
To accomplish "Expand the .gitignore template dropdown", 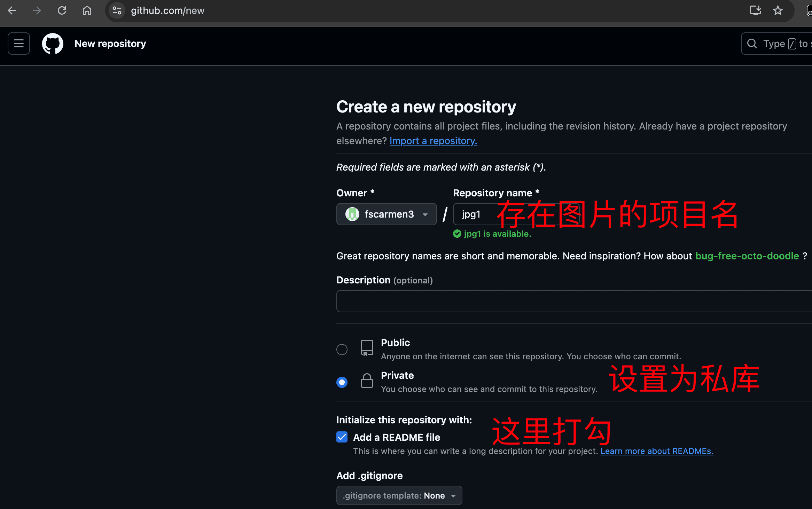I will pyautogui.click(x=399, y=495).
